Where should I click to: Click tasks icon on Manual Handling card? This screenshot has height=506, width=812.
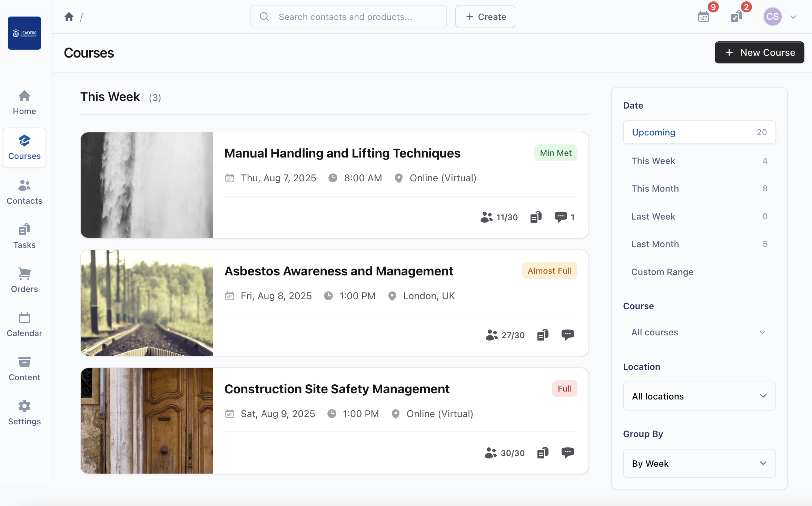536,217
